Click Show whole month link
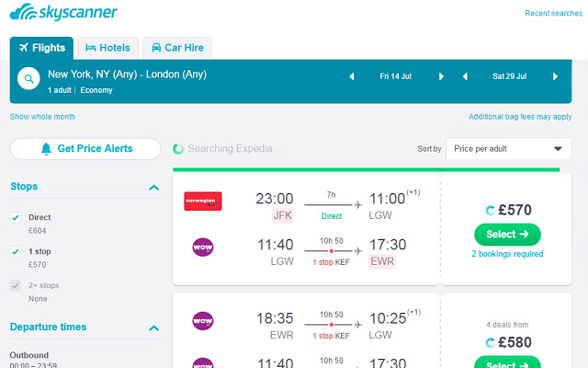This screenshot has height=368, width=588. coord(42,117)
